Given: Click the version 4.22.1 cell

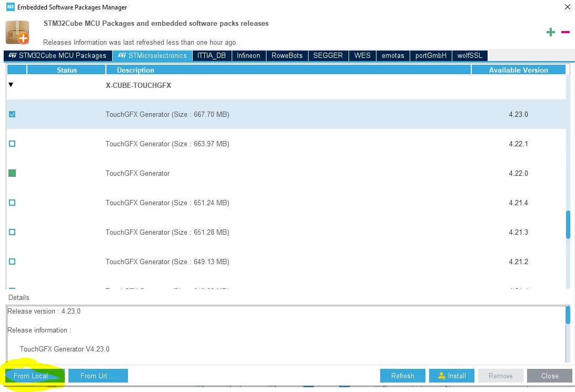Looking at the screenshot, I should [518, 144].
